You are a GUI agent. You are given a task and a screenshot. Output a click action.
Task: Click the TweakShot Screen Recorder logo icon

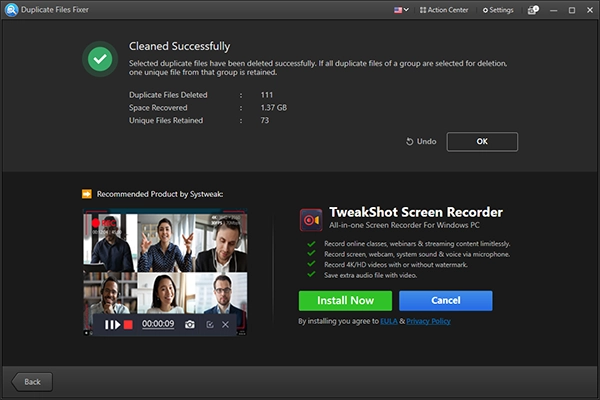pos(311,220)
